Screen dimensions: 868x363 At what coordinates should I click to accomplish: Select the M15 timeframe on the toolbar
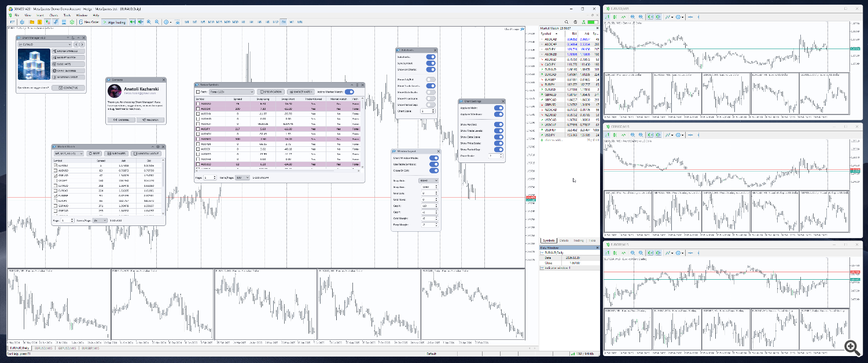pos(219,22)
